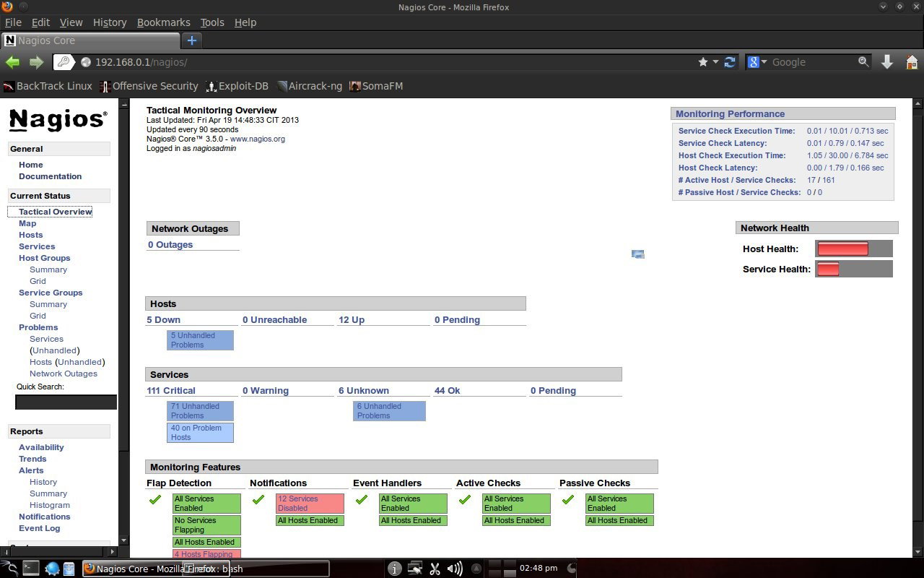This screenshot has width=924, height=578.
Task: Click the "5 Unhandled Problems" hosts box
Action: (x=200, y=340)
